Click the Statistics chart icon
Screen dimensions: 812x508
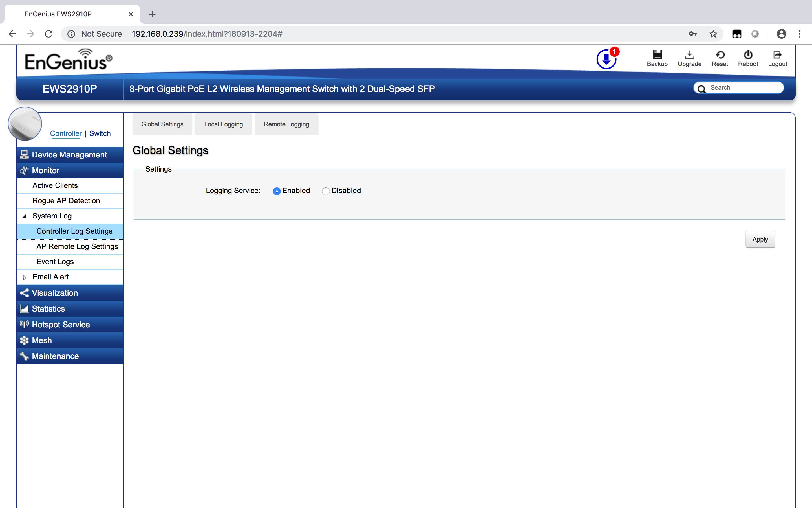pos(24,309)
